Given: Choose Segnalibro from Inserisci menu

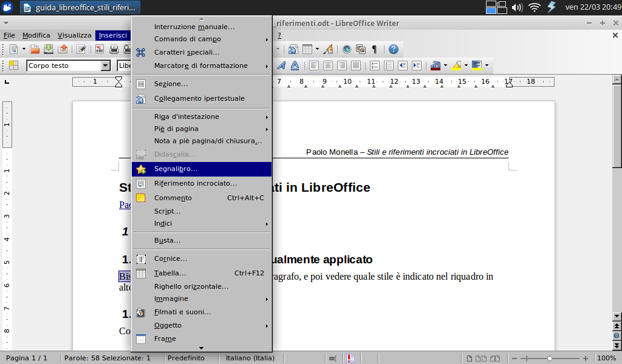Looking at the screenshot, I should (202, 169).
